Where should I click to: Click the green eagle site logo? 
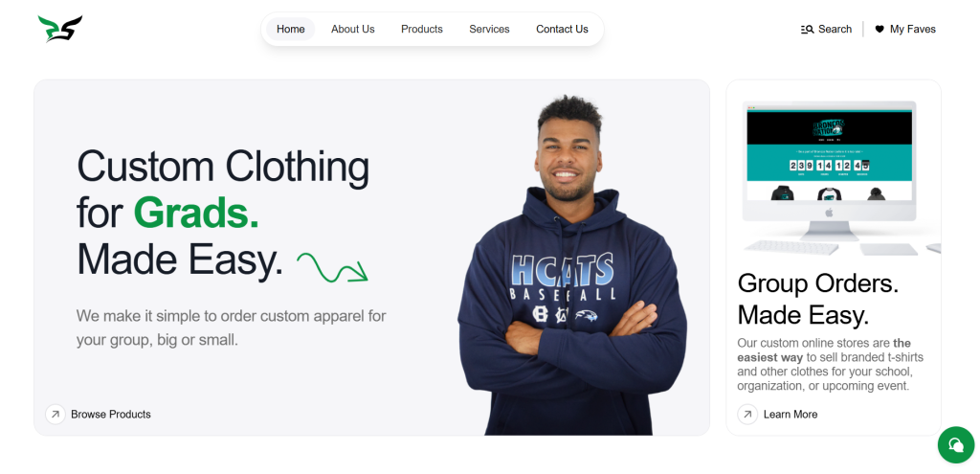coord(60,29)
